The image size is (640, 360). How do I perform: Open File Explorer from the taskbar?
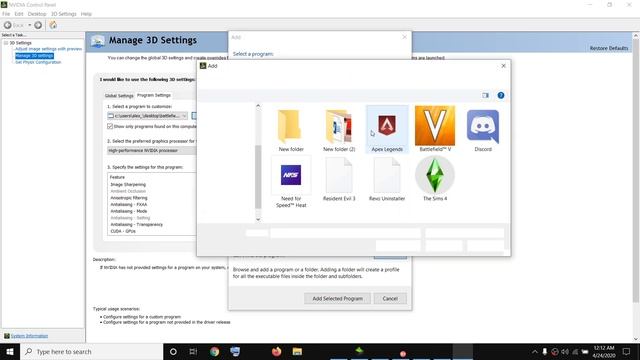[x=297, y=351]
